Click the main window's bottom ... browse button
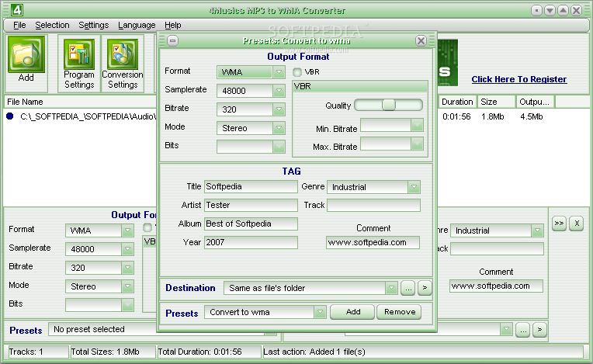The image size is (593, 364). [x=522, y=330]
